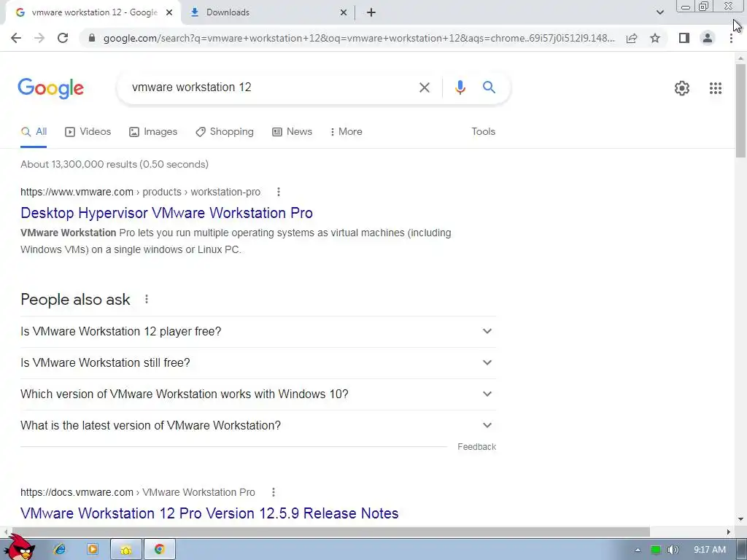
Task: Start voice search with the microphone
Action: (x=460, y=87)
